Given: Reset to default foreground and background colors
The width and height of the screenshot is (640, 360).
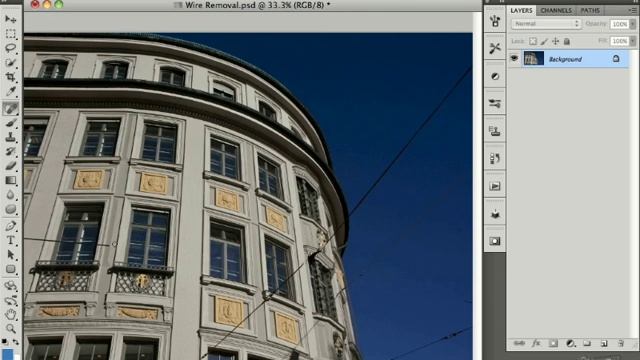Looking at the screenshot, I should tap(4, 341).
